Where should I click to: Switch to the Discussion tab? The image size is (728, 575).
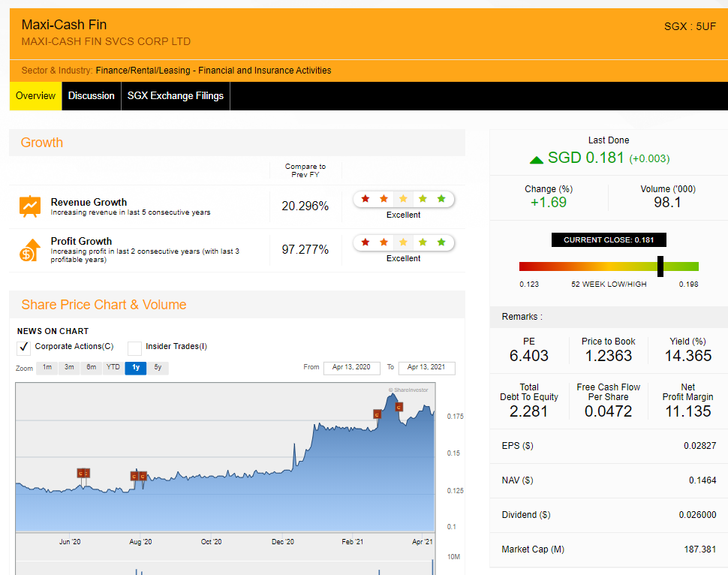click(92, 96)
